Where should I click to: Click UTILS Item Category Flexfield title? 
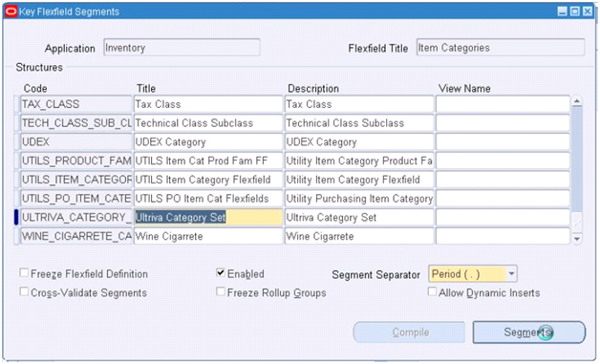[207, 180]
